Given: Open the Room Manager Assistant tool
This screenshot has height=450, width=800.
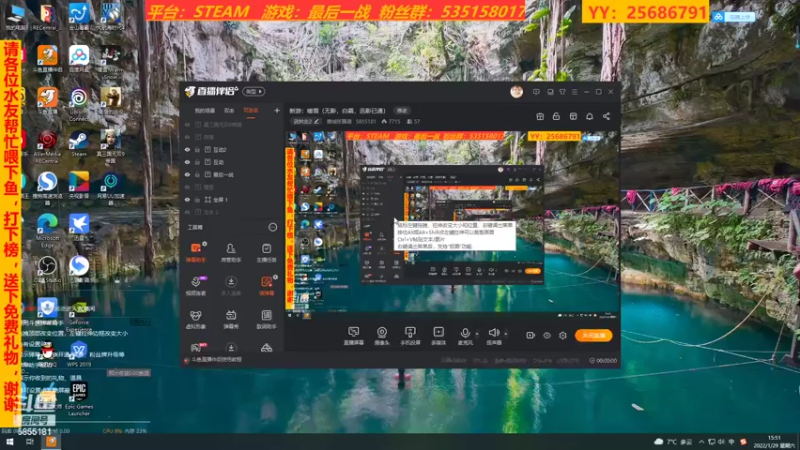Looking at the screenshot, I should [231, 252].
